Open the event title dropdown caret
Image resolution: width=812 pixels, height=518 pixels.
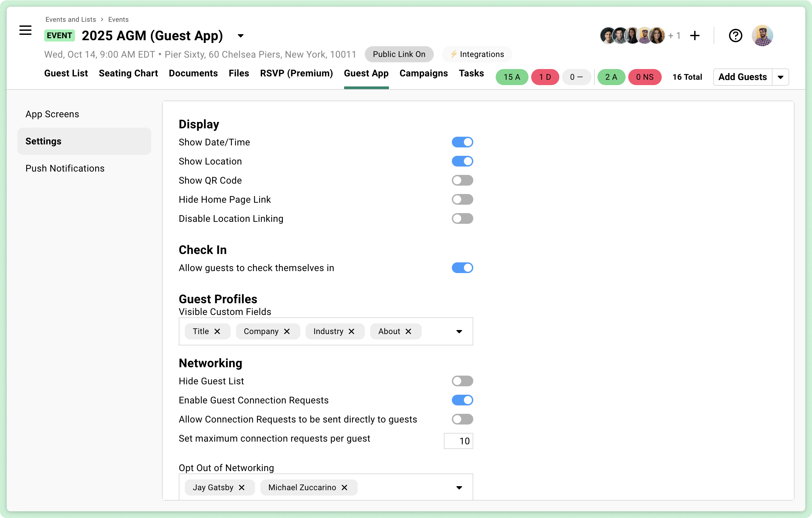(240, 36)
